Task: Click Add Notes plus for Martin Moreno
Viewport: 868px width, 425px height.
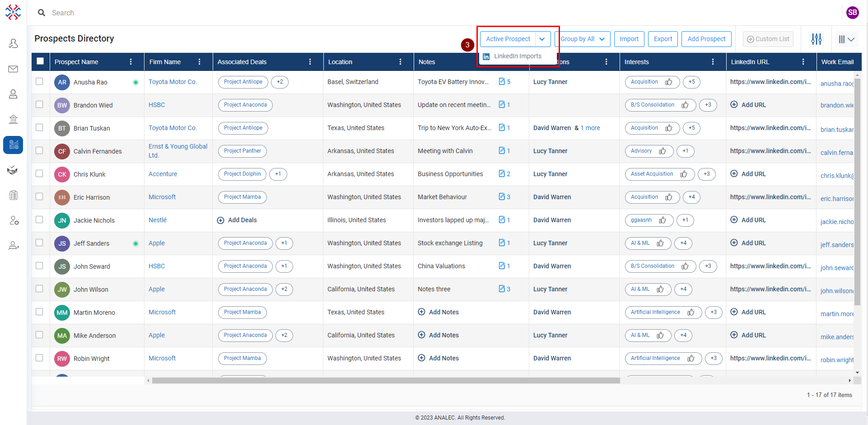Action: 422,312
